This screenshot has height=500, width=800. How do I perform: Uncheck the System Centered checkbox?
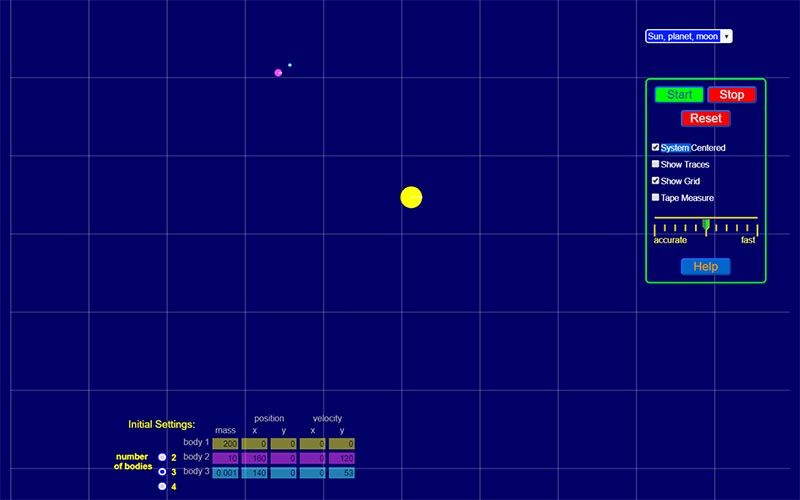(656, 147)
